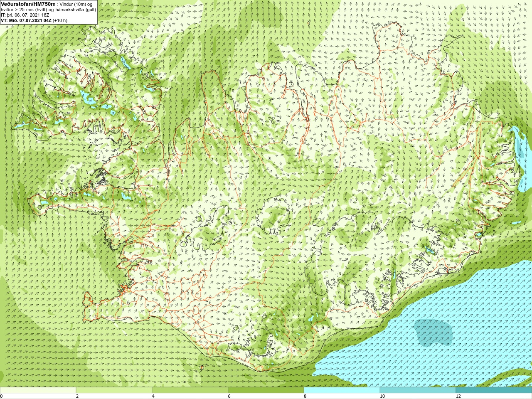This screenshot has height=399, width=532.
Task: Click the '2' label on the wind scale
Action: coord(77,396)
